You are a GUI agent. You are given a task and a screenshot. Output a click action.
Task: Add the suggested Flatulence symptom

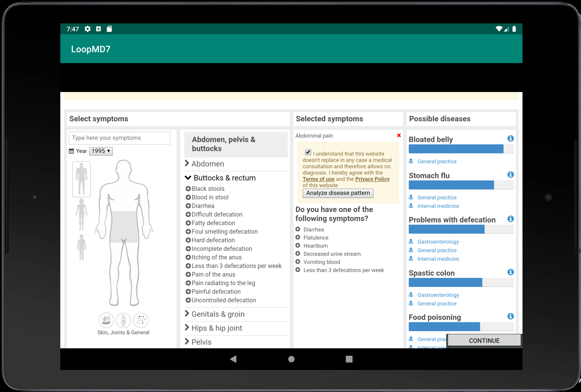(x=297, y=237)
